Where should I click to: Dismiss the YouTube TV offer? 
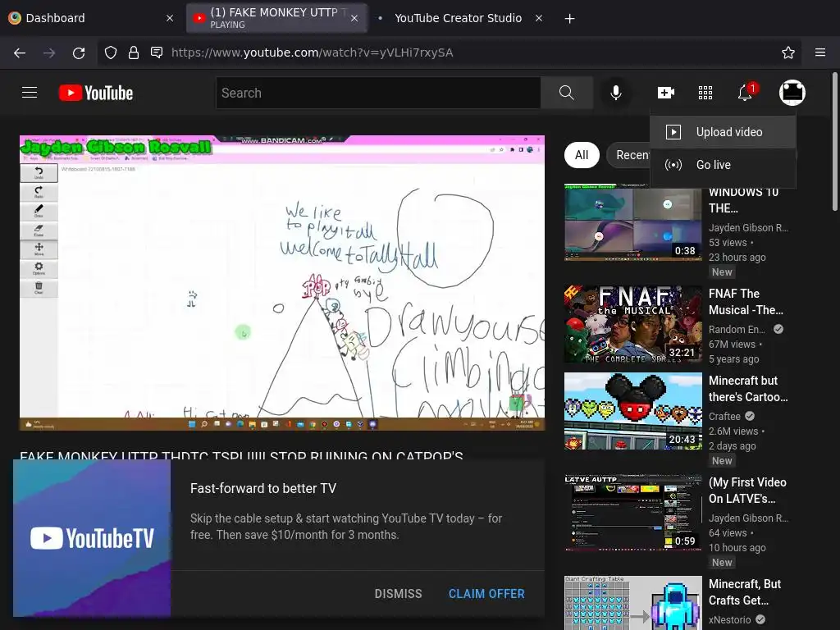[398, 594]
